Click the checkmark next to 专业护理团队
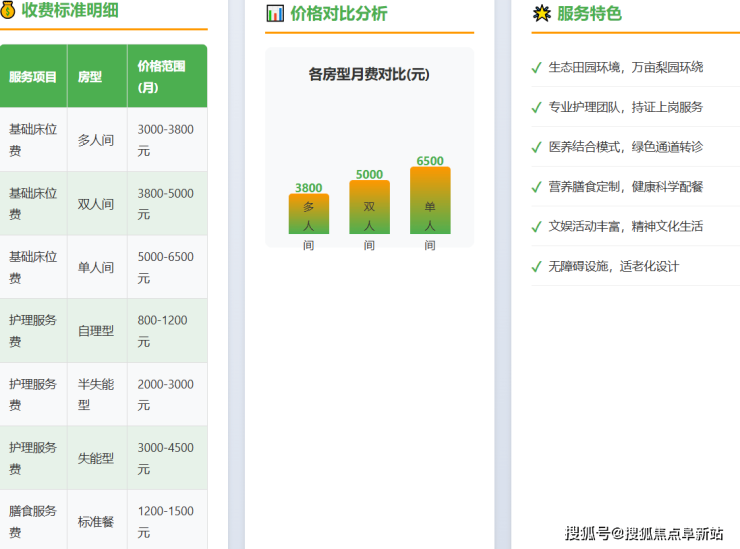The image size is (740, 549). click(x=537, y=107)
